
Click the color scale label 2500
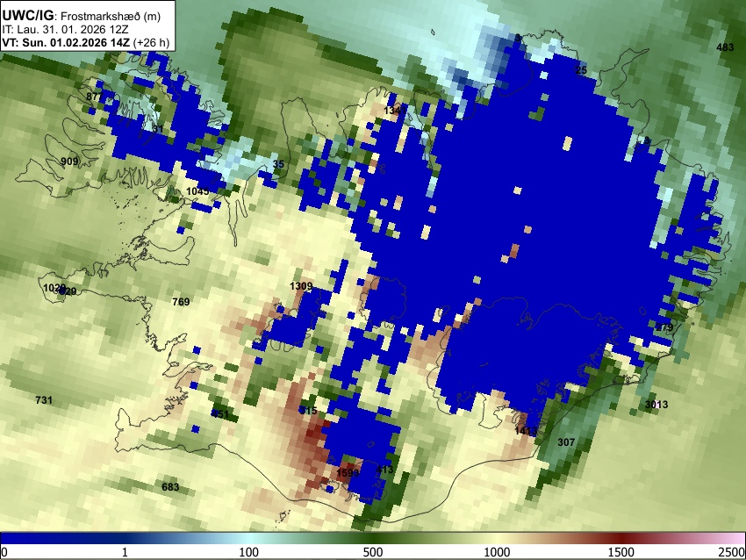732,552
